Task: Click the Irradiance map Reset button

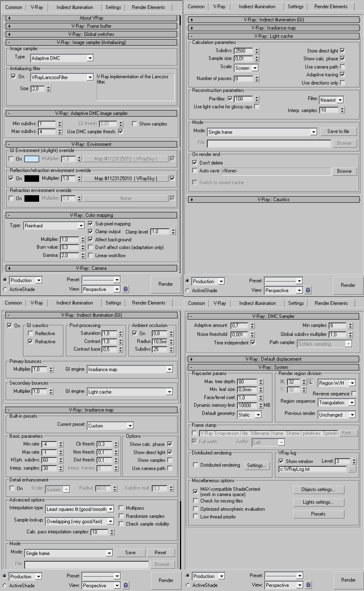Action: click(160, 553)
